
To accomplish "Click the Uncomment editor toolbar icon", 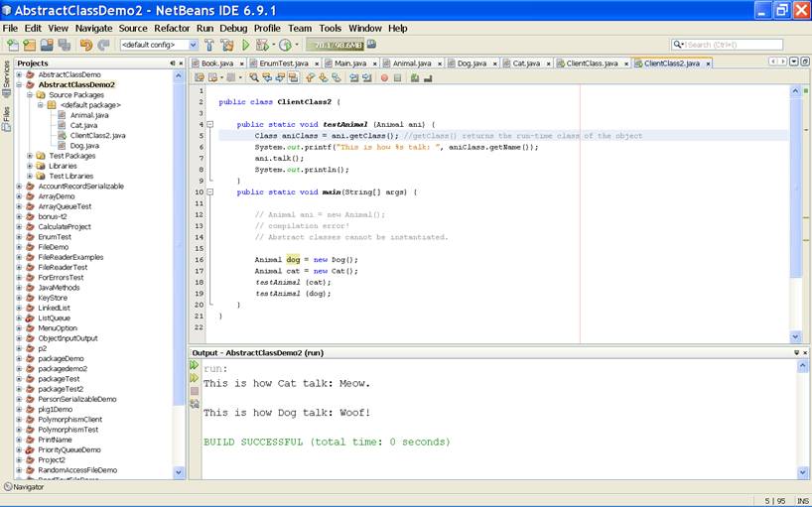I will (428, 77).
